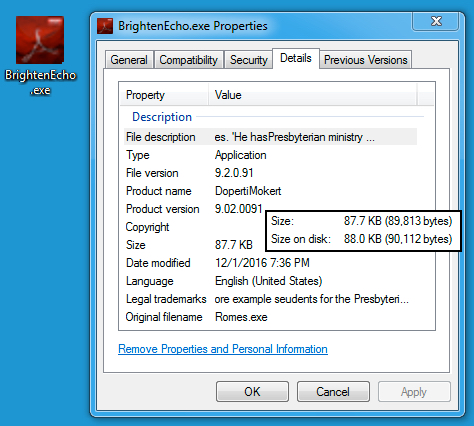Select the Product name row

pos(270,191)
